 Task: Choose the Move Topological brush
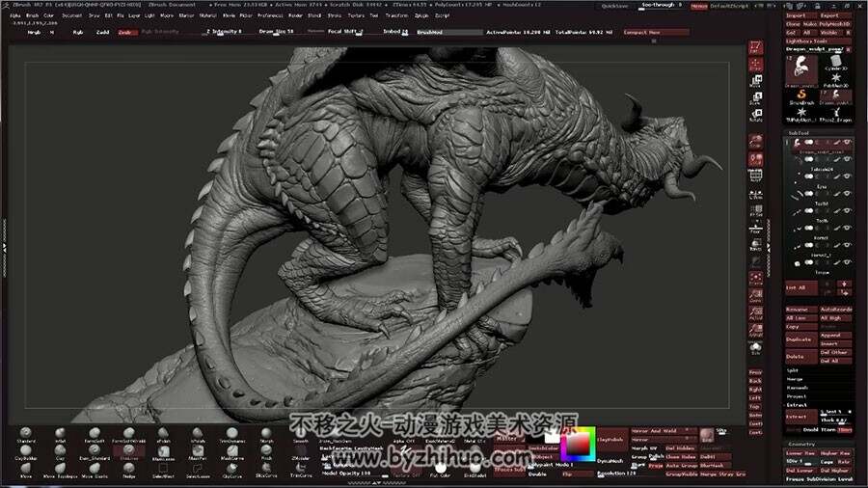(61, 471)
